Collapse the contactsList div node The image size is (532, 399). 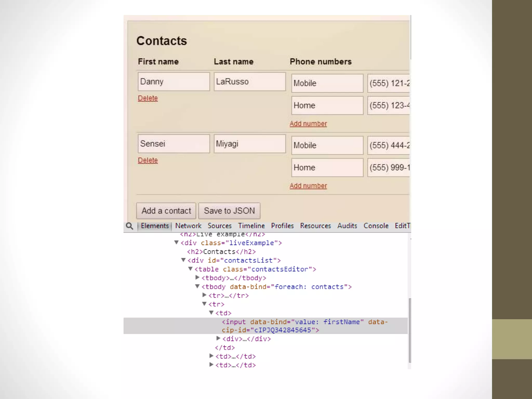[183, 260]
